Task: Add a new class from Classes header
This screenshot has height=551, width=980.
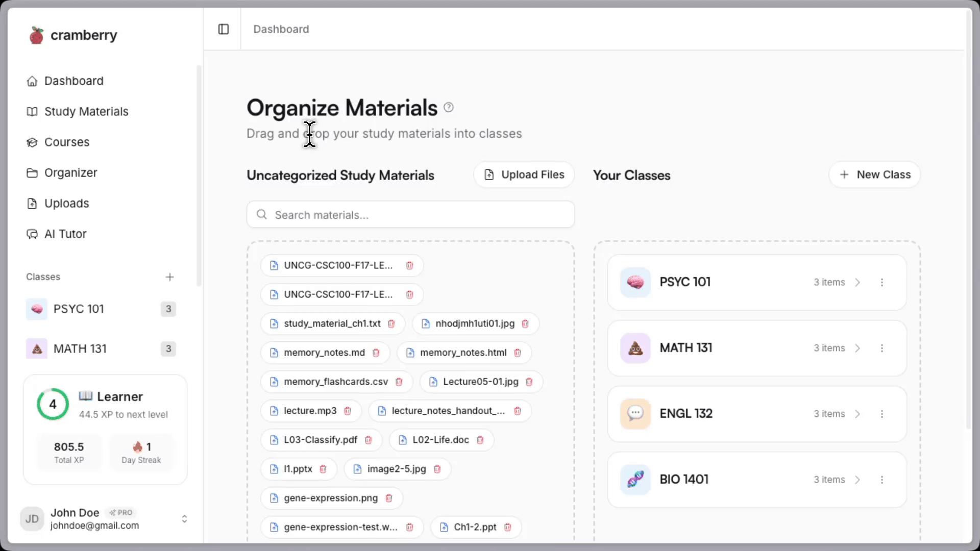Action: point(170,277)
